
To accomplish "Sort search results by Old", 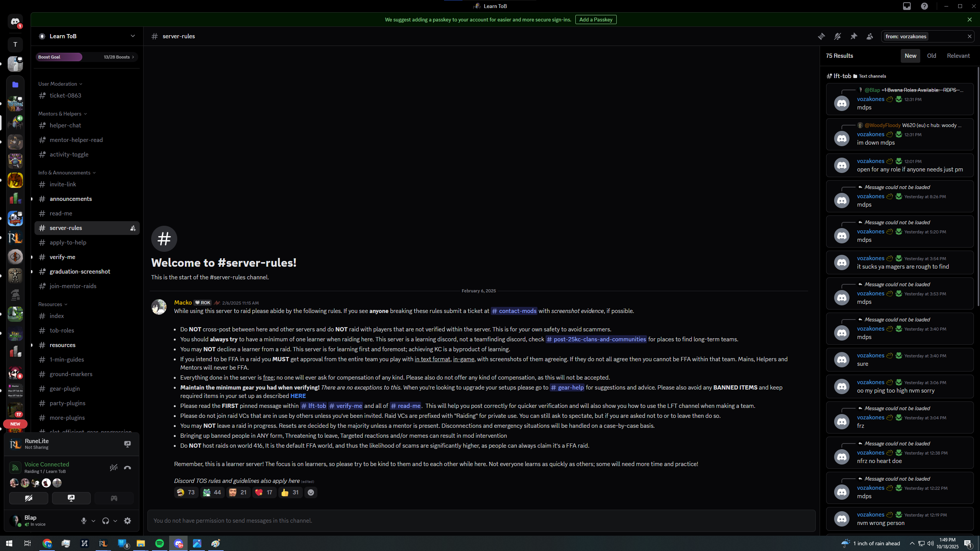I will [x=931, y=56].
